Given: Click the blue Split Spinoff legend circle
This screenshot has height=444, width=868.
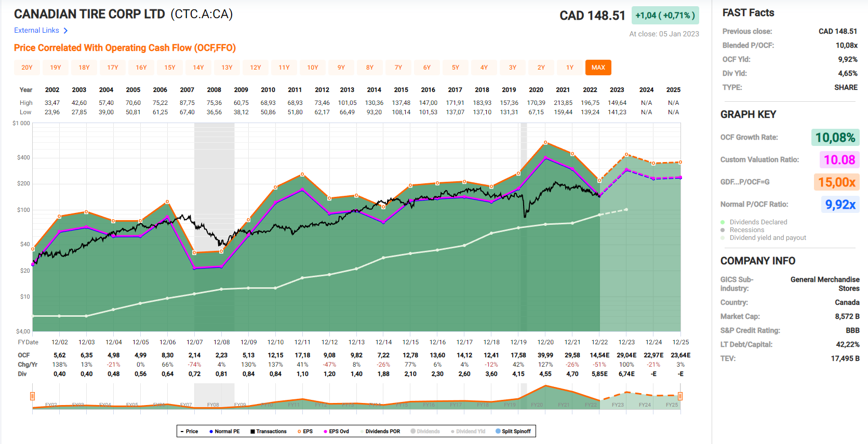Looking at the screenshot, I should 498,431.
